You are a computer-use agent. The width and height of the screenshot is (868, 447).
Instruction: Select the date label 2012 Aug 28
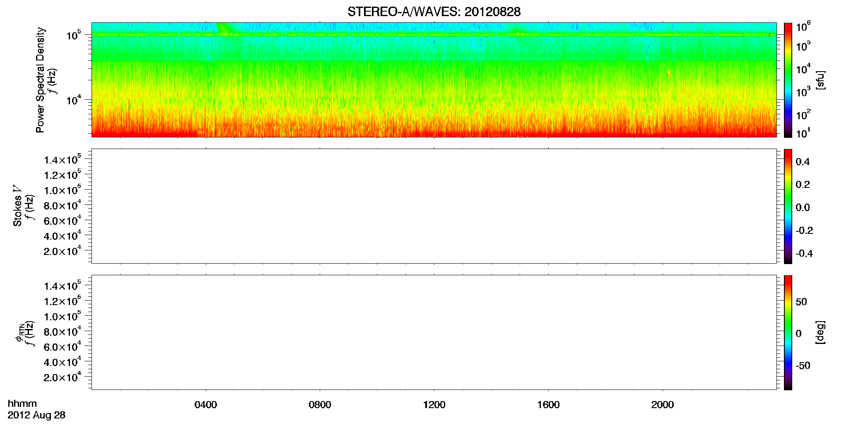tap(36, 415)
